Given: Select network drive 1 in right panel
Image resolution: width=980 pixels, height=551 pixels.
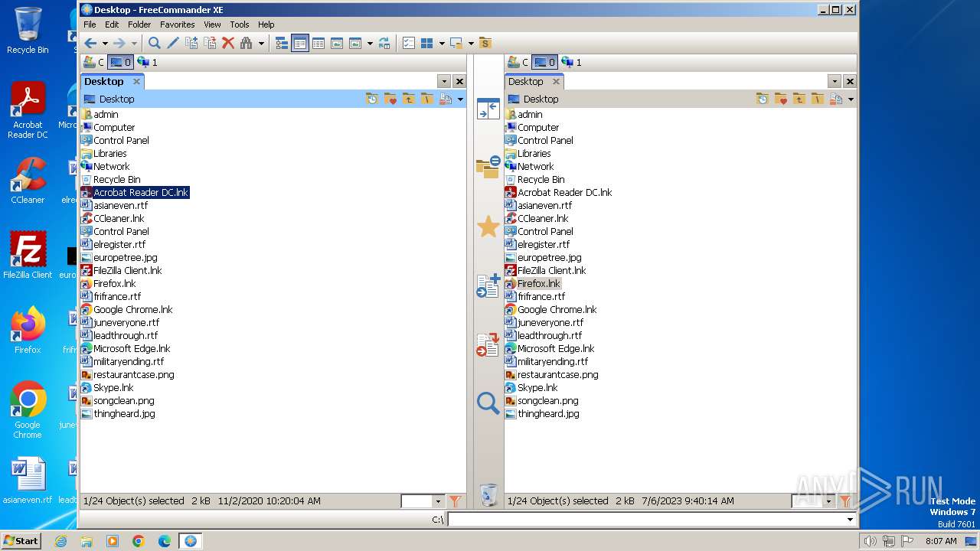Looking at the screenshot, I should click(x=571, y=62).
